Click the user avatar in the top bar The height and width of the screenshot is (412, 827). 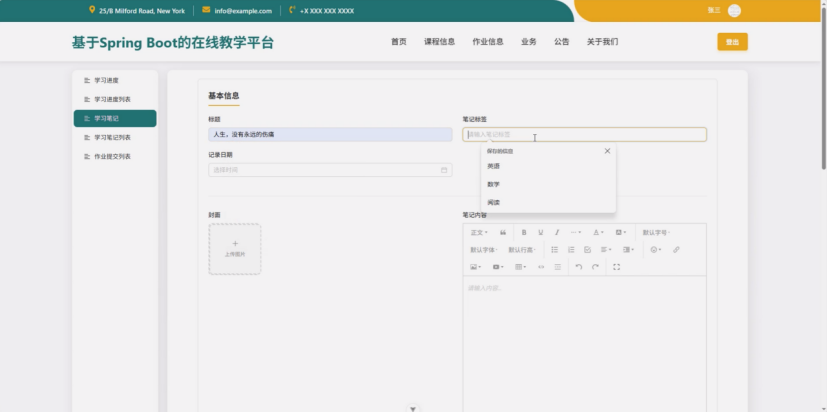point(734,11)
